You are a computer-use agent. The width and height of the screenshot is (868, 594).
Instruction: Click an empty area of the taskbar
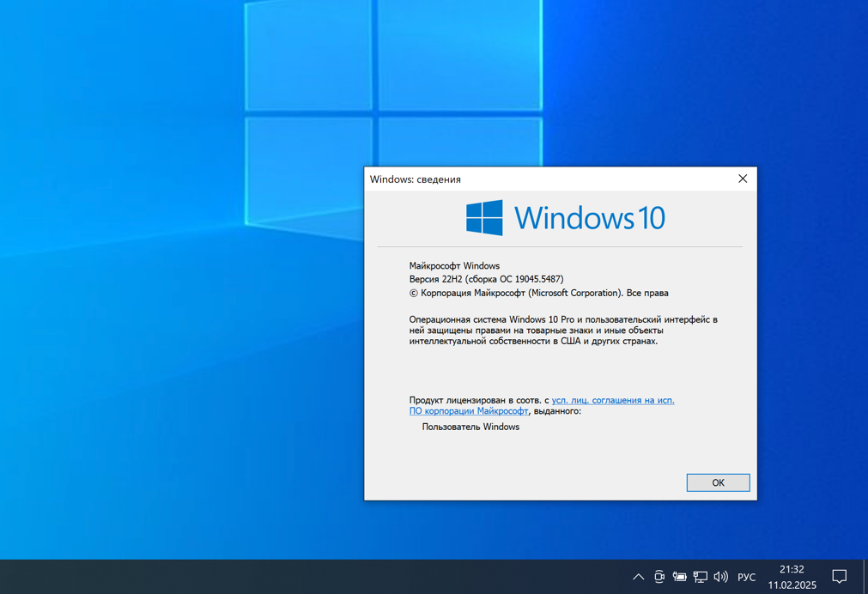click(343, 576)
